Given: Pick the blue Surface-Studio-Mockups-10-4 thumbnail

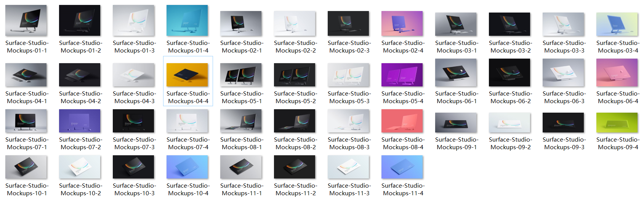Looking at the screenshot, I should click(187, 167).
